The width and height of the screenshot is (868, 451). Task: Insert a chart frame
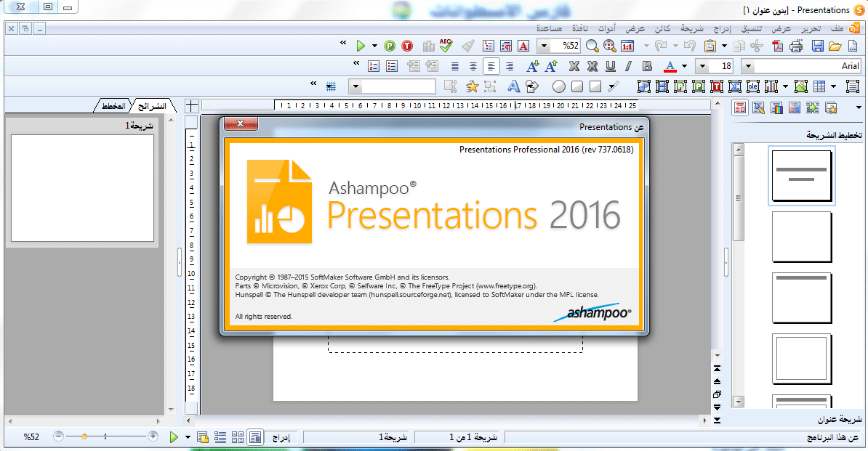(771, 86)
